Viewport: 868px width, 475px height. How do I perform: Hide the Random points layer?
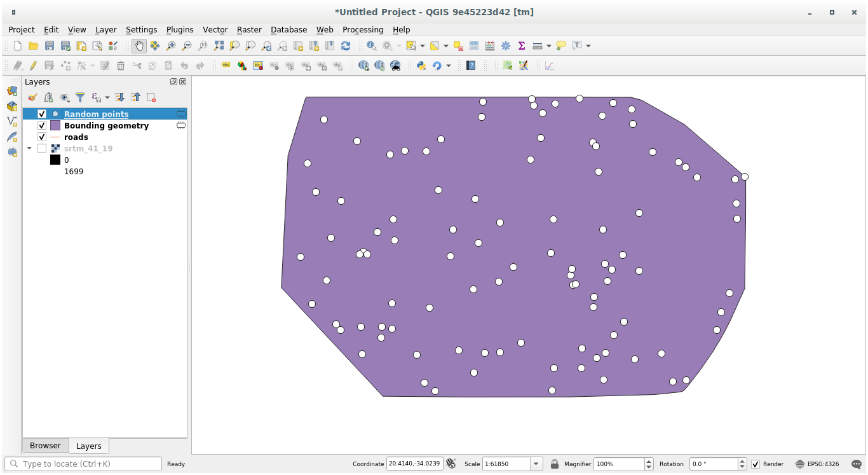tap(42, 114)
